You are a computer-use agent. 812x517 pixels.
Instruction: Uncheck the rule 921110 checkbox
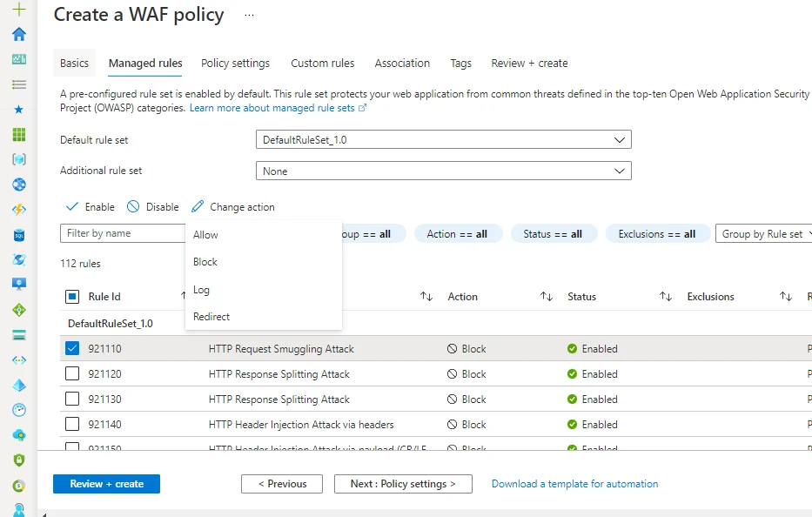pos(72,349)
